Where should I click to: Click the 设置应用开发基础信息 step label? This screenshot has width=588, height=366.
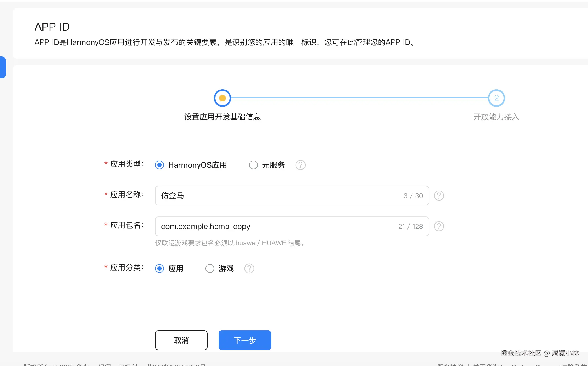point(222,117)
